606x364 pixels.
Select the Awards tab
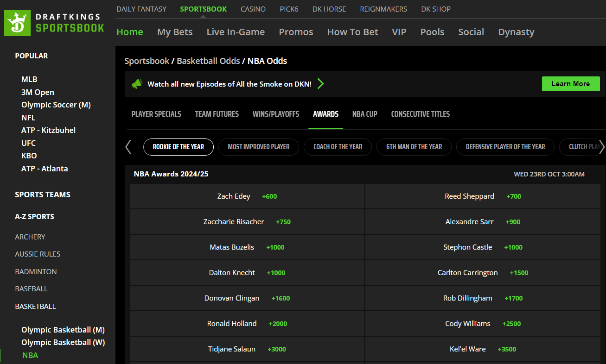click(x=325, y=114)
